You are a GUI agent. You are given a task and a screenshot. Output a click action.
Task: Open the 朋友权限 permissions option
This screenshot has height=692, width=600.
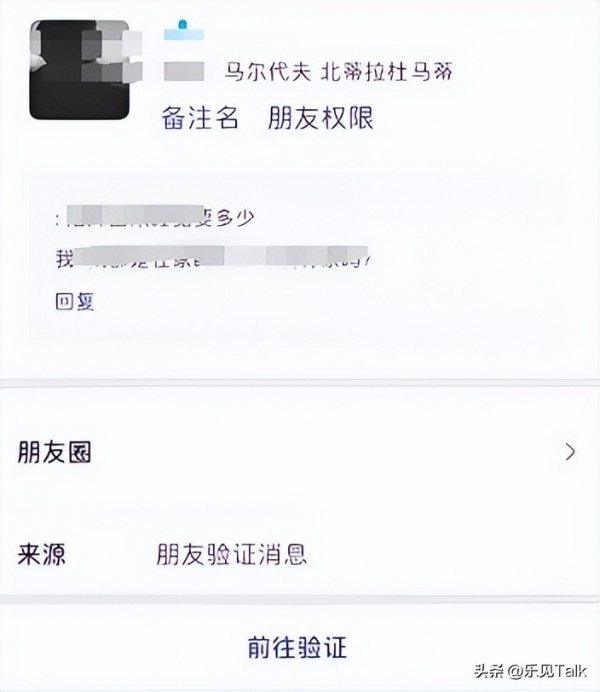[321, 118]
